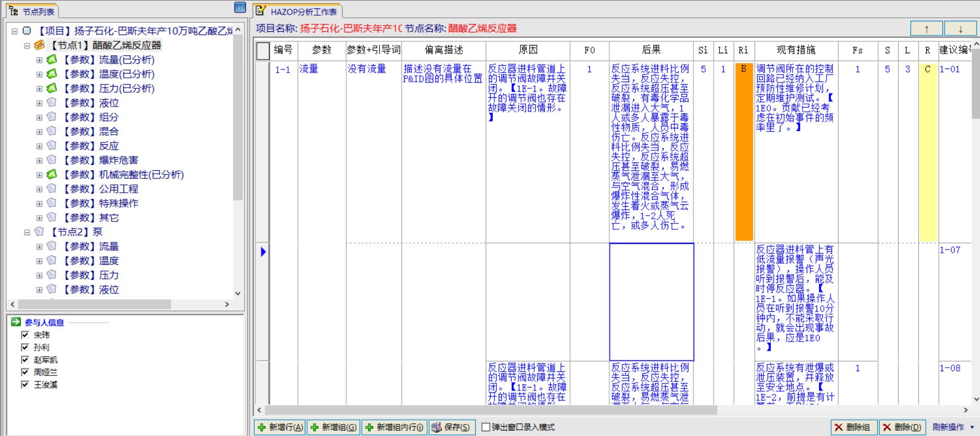
Task: Click the orange Ri risk cell B
Action: [743, 151]
